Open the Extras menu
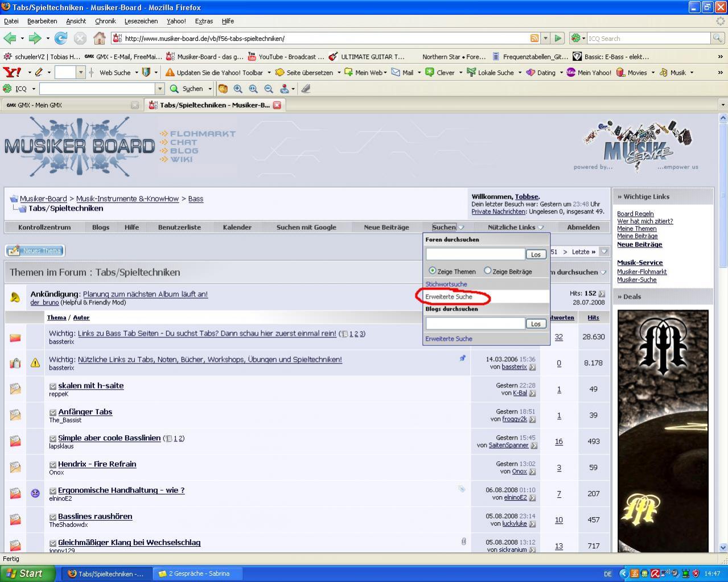 click(204, 21)
